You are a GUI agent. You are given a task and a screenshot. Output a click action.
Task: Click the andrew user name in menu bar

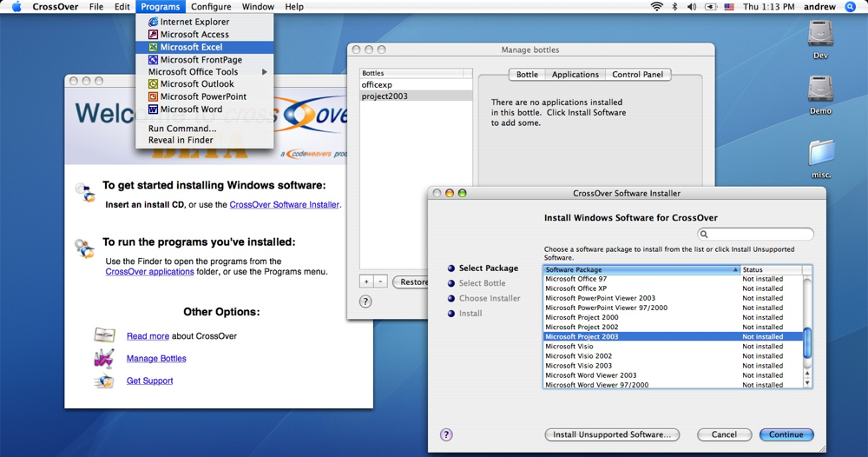(820, 7)
